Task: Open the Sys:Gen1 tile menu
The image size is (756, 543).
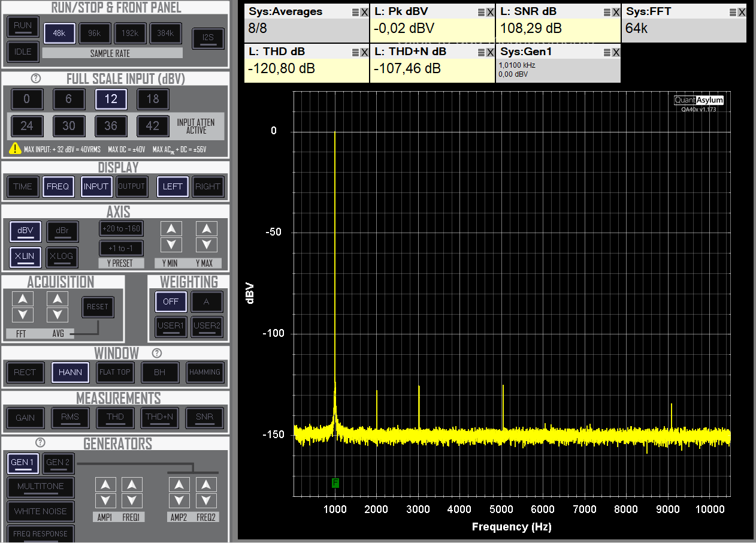Action: (x=607, y=52)
